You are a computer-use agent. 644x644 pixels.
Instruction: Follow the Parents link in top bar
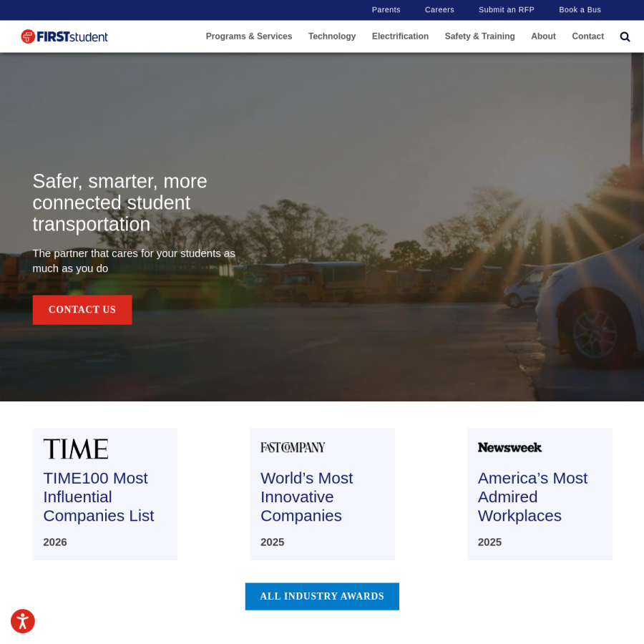(386, 10)
